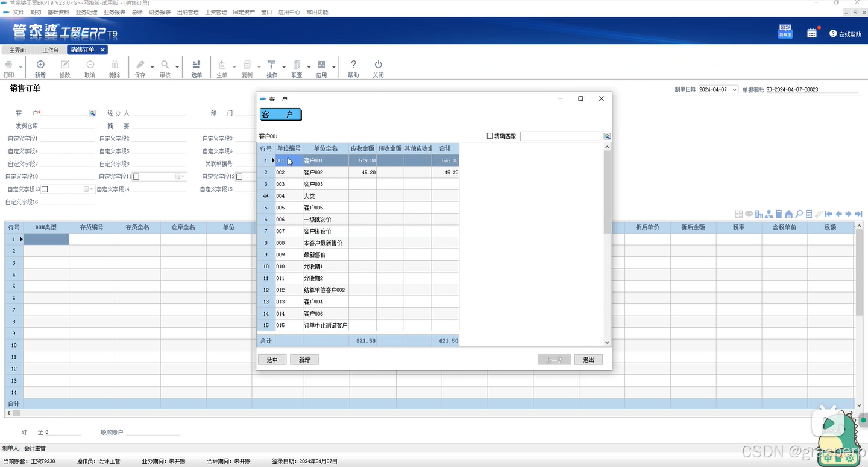Tick the 自定义字段12 checkbox
The image size is (868, 467).
pyautogui.click(x=239, y=177)
